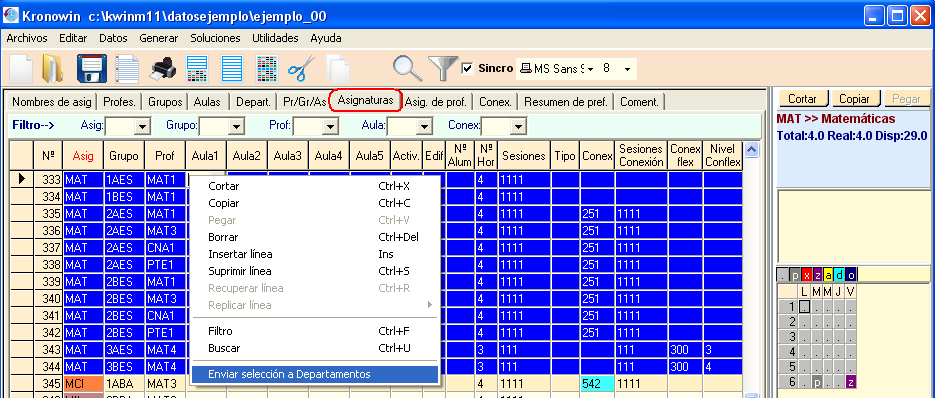Switch to Asig. de prof. tab

point(437,102)
